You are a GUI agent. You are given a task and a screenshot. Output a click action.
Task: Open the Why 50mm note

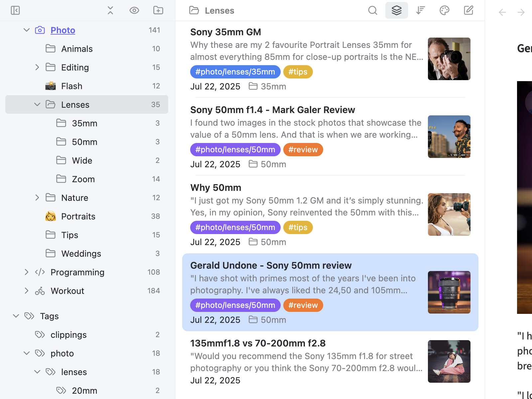[215, 187]
